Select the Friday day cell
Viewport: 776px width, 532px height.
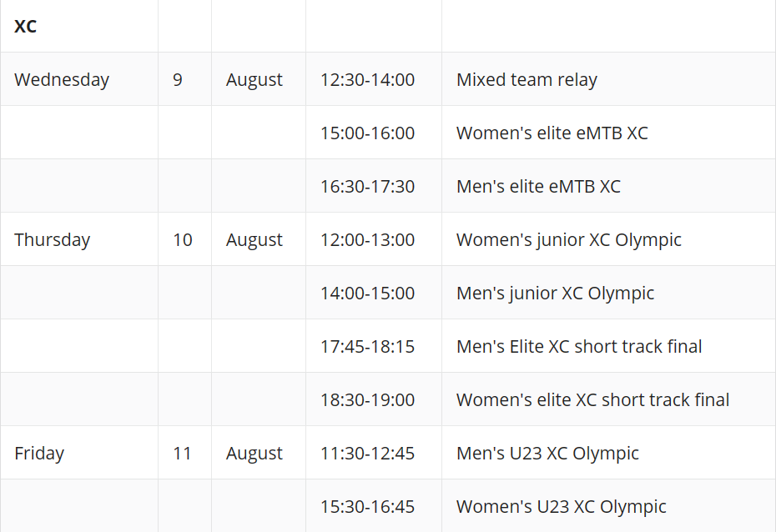tap(79, 453)
